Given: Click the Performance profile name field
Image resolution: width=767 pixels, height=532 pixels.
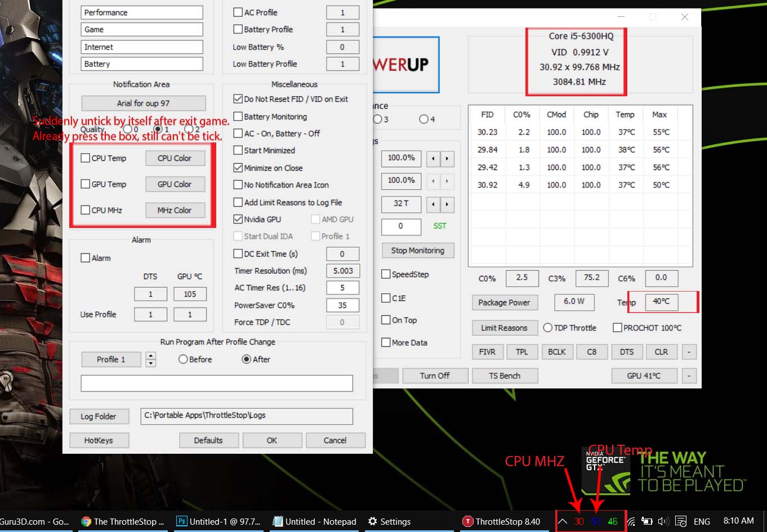Looking at the screenshot, I should coord(142,12).
